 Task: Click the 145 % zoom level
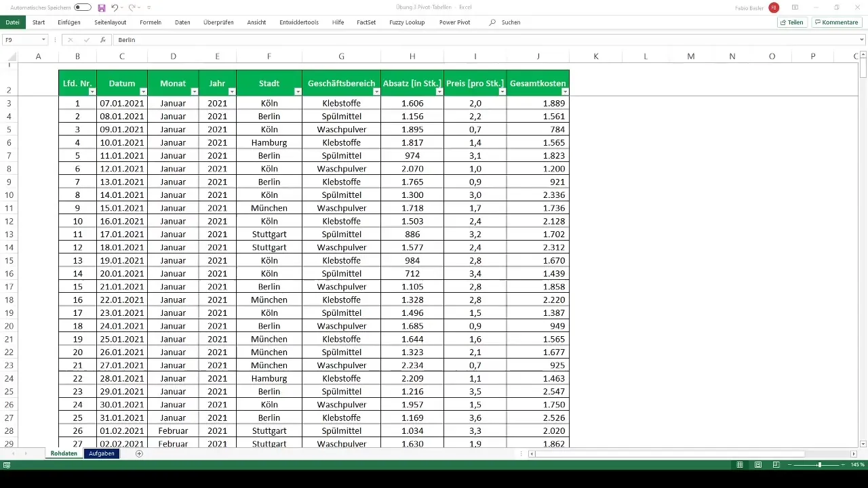[x=858, y=465]
